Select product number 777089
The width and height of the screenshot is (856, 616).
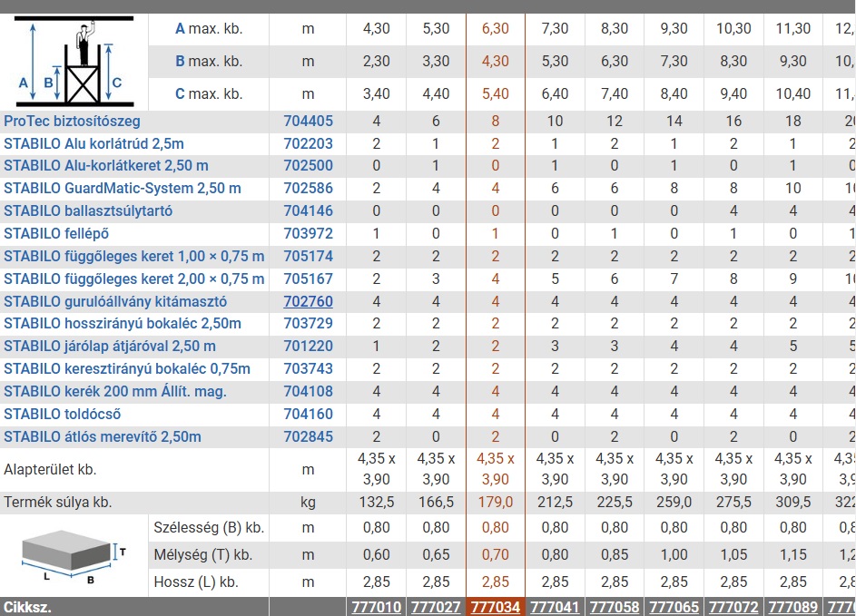792,607
